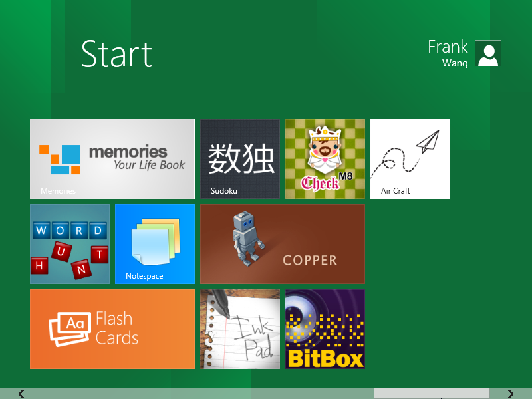Open the Air Craft paper plane tile
Screen dimensions: 532x399
[x=410, y=159]
